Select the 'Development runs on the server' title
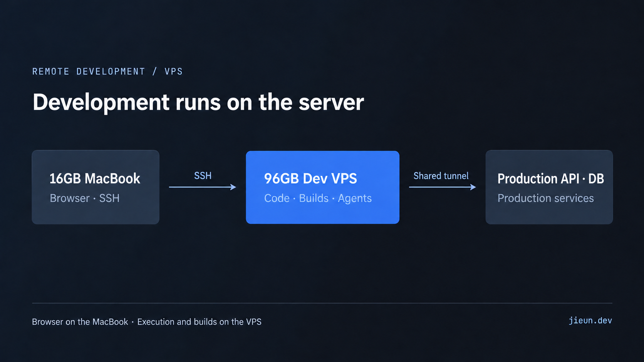This screenshot has width=644, height=362. click(x=198, y=102)
